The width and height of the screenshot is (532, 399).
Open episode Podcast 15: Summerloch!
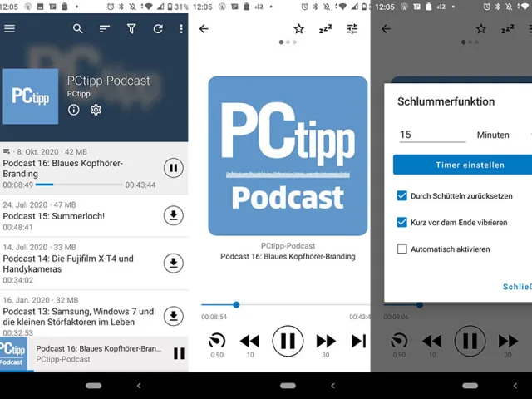click(x=94, y=216)
